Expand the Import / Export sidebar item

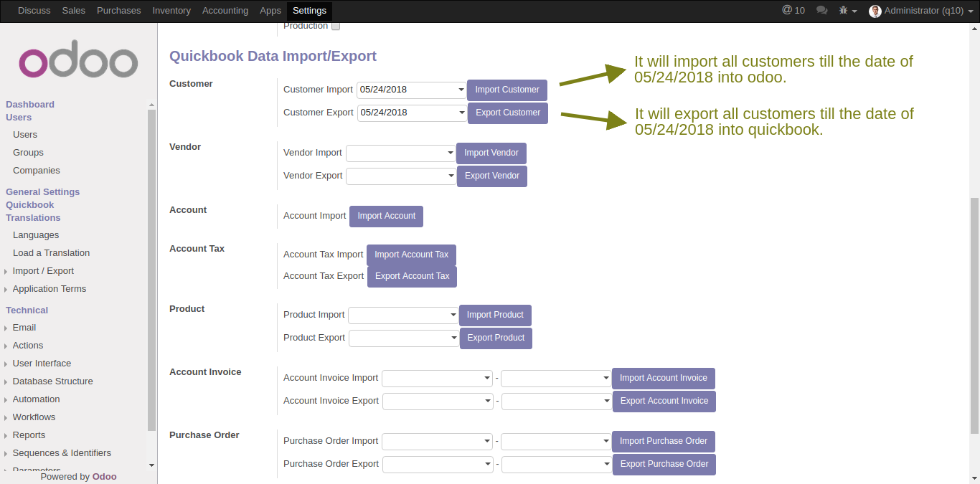coord(43,271)
